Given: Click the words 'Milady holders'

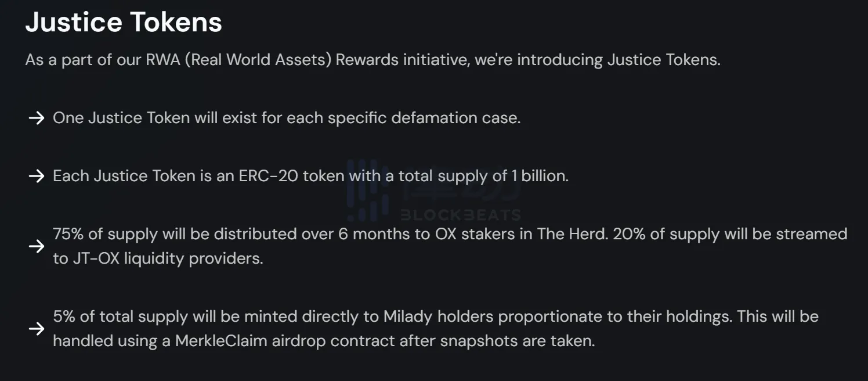Looking at the screenshot, I should [x=439, y=317].
